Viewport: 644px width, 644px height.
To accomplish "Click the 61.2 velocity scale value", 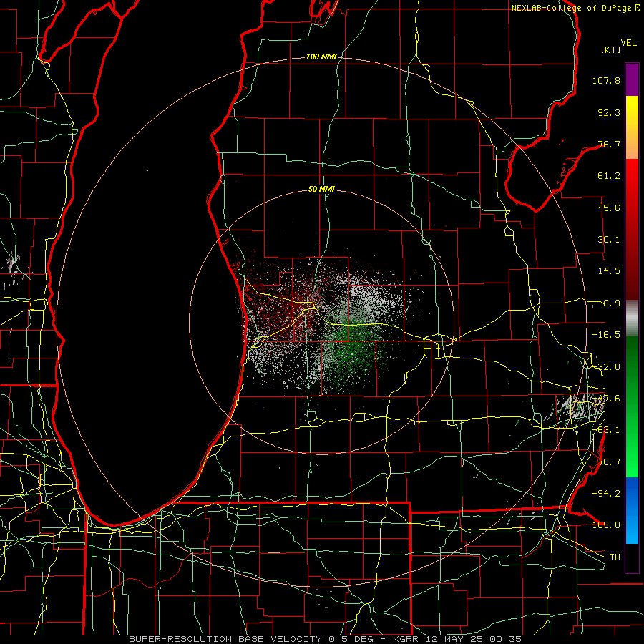I will (609, 176).
